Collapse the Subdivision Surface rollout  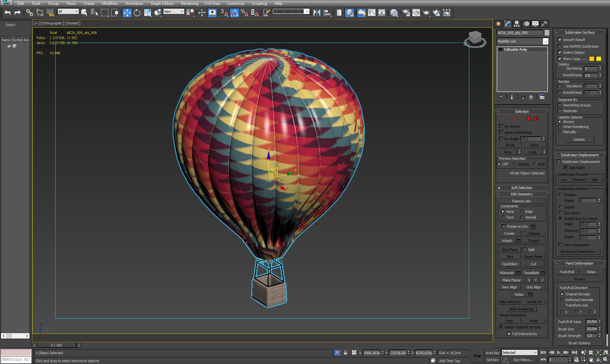(579, 32)
